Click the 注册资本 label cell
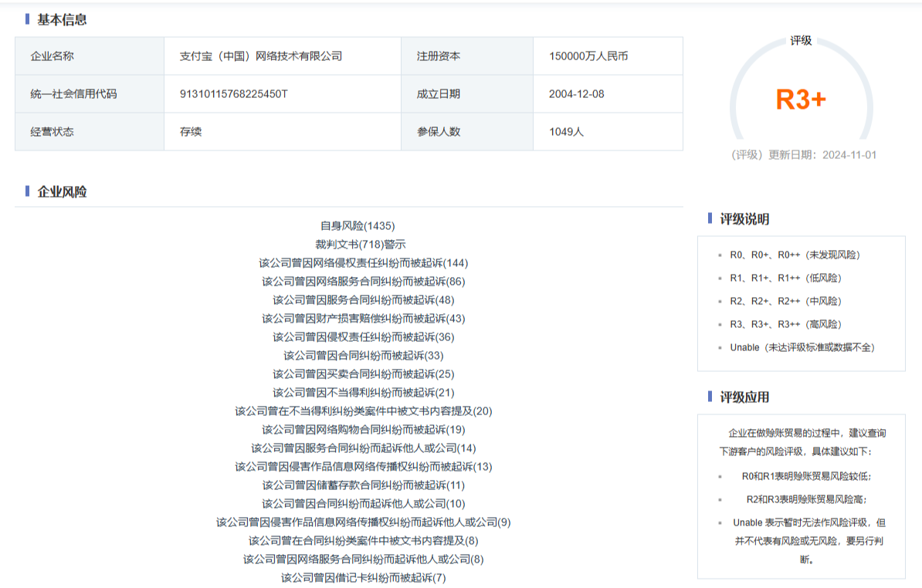This screenshot has height=588, width=922. coord(467,56)
